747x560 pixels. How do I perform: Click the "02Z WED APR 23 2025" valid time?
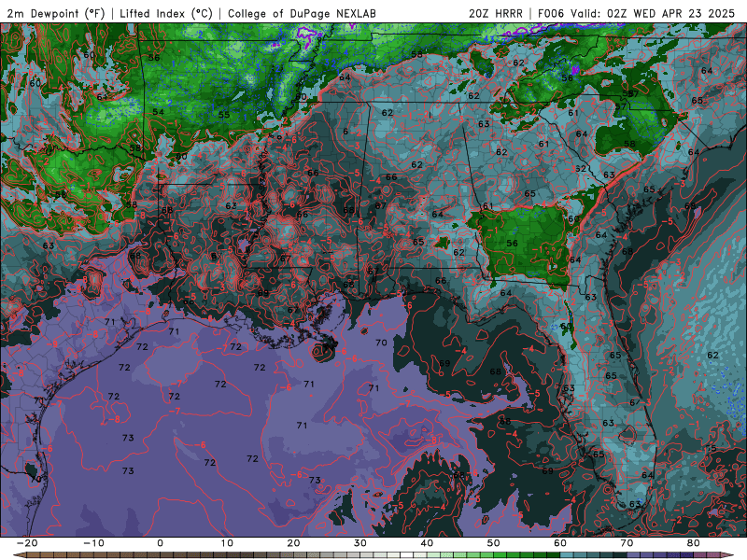pos(670,14)
